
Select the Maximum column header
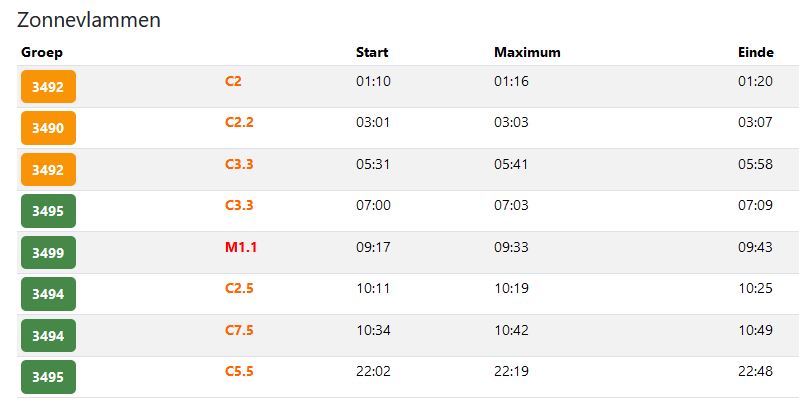pos(527,52)
